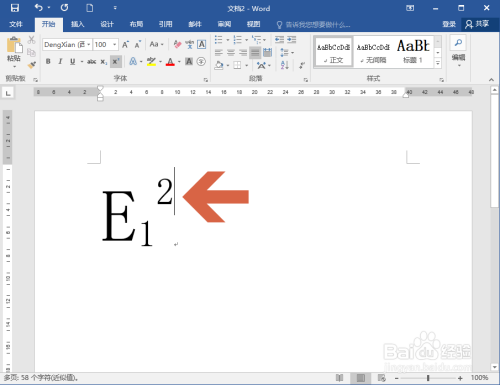Viewport: 500px width, 385px height.
Task: Apply bullet list
Action: pyautogui.click(x=218, y=40)
